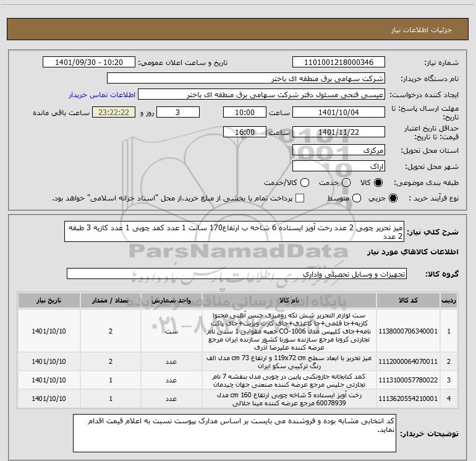This screenshot has width=476, height=461.
Task: Click the writing desk 119x72 cm item name
Action: click(289, 361)
